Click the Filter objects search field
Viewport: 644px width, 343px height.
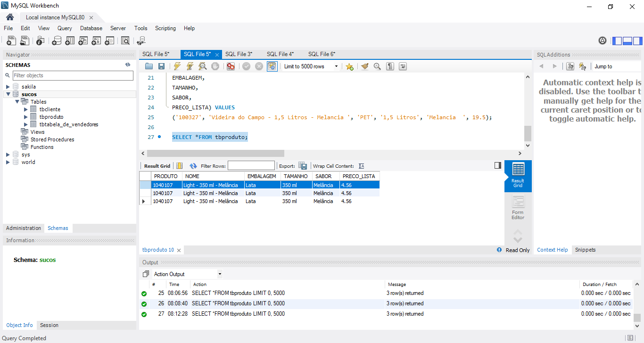point(73,75)
